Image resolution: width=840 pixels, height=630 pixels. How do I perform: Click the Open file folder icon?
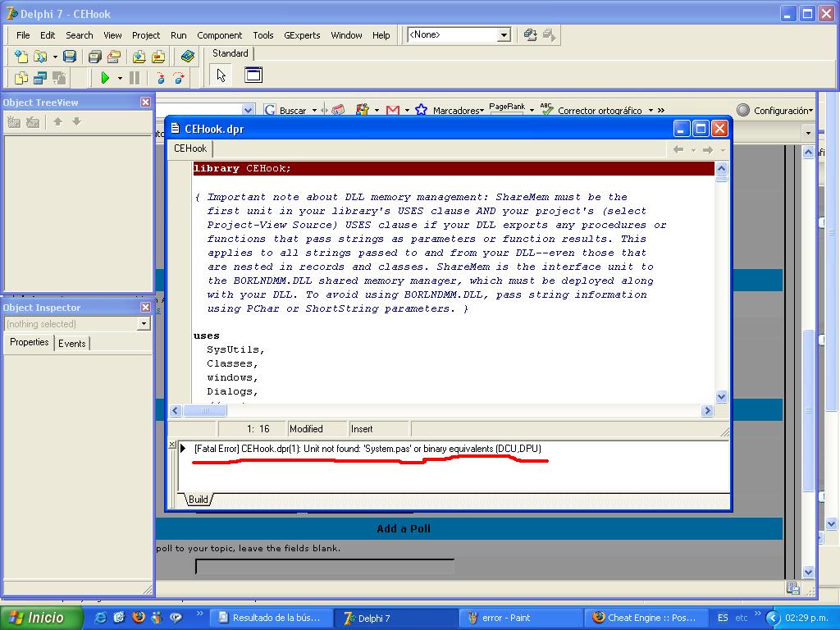tap(40, 56)
